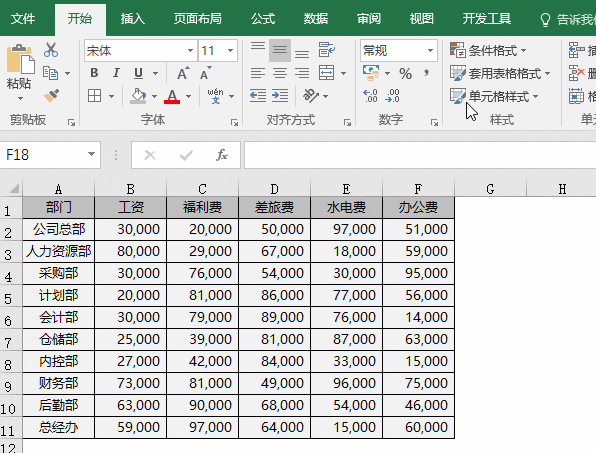Select cell with 人力资源部
The height and width of the screenshot is (453, 596).
tap(59, 251)
